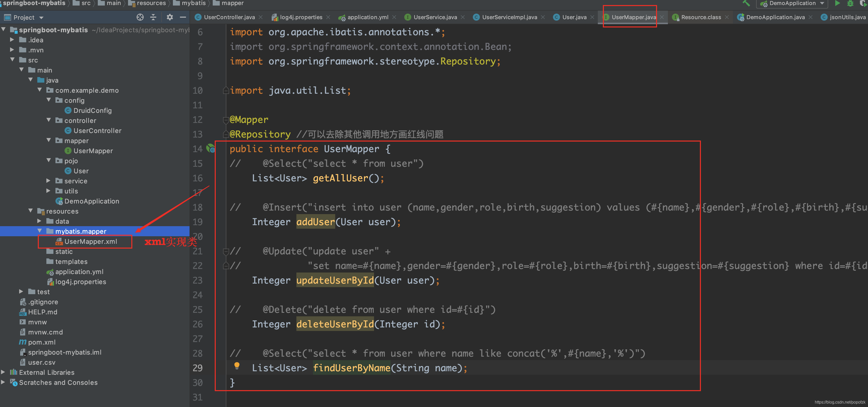This screenshot has width=868, height=407.
Task: Start debugging with the bug icon
Action: 850,3
